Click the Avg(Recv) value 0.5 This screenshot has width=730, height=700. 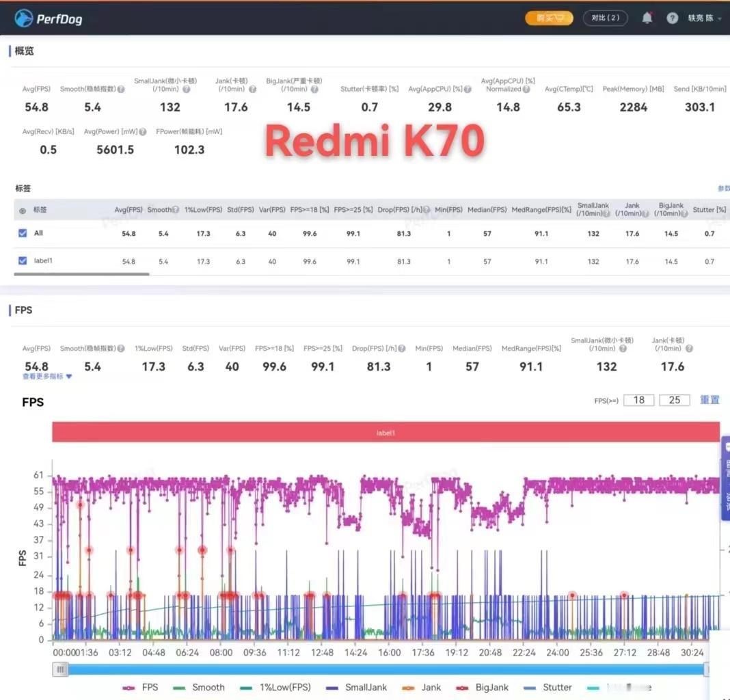pyautogui.click(x=48, y=150)
